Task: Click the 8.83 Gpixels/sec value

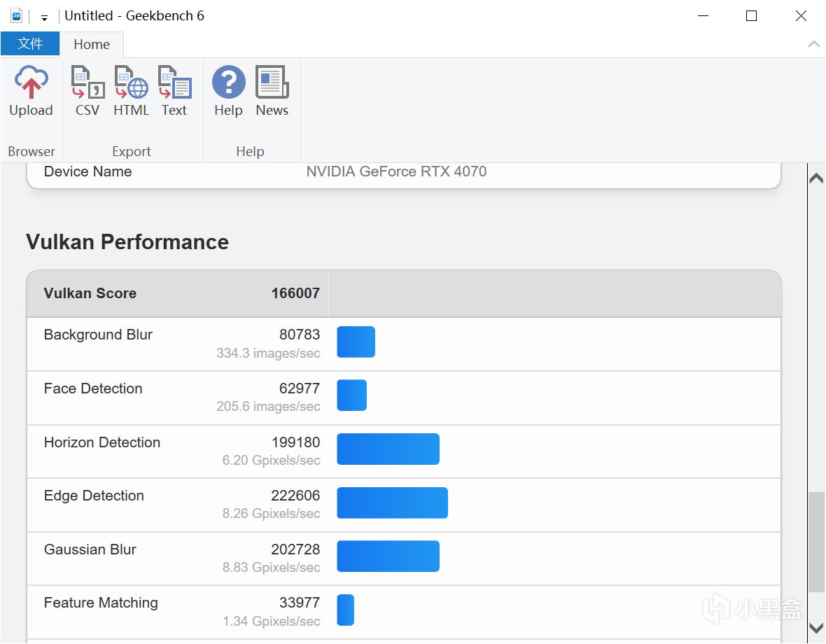Action: (272, 567)
